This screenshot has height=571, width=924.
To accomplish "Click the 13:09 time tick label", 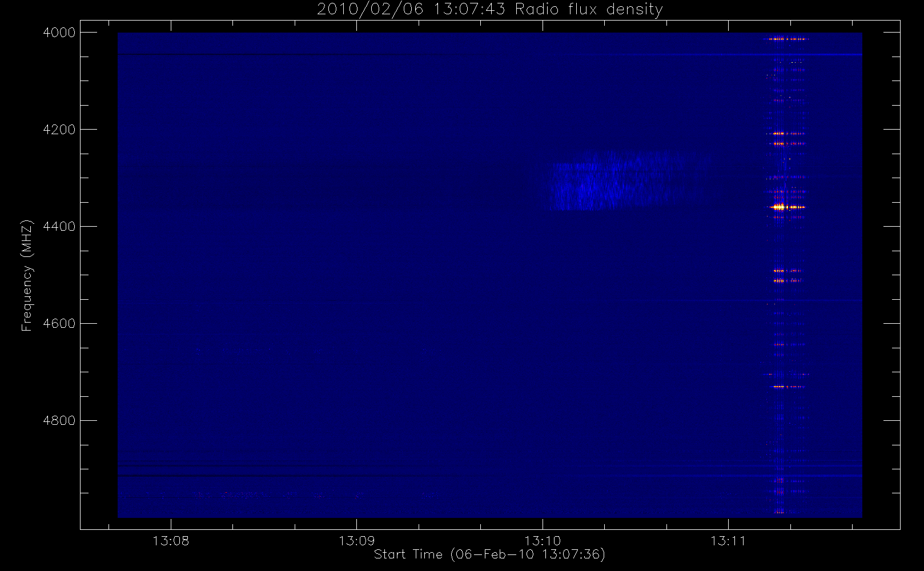I will pyautogui.click(x=356, y=540).
